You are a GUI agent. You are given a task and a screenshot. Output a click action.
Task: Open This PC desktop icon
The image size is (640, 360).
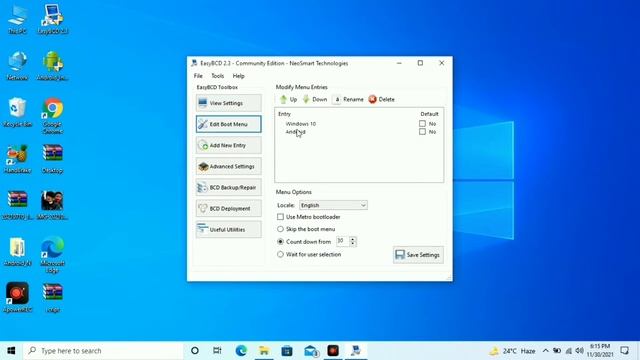click(x=17, y=20)
